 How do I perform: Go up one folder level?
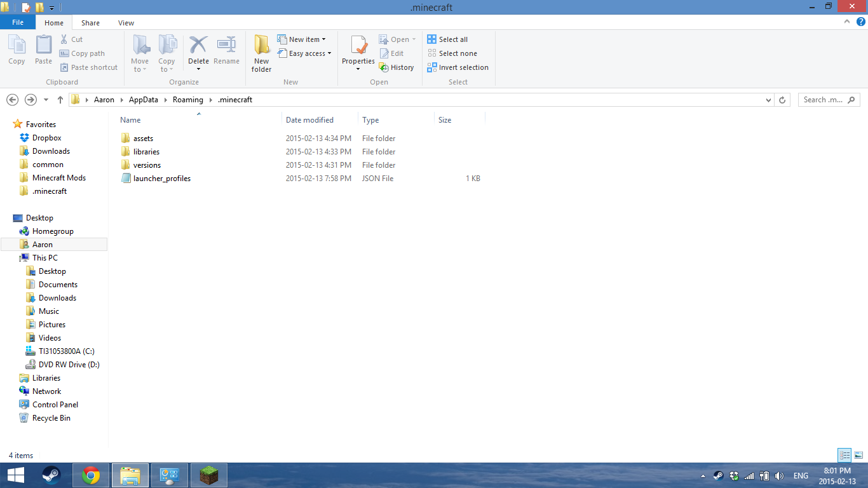[x=60, y=100]
